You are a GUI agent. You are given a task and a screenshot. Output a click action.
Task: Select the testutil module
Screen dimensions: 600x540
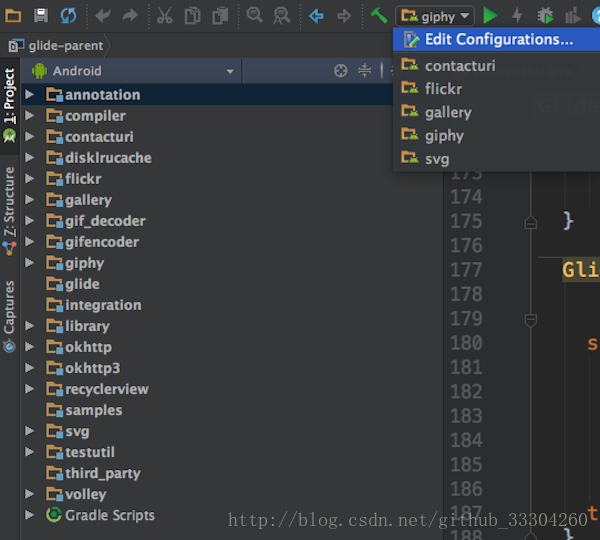[90, 452]
